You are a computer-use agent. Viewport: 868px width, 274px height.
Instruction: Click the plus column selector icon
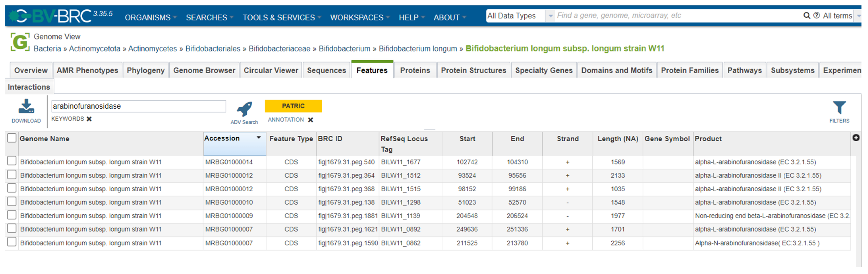[855, 138]
